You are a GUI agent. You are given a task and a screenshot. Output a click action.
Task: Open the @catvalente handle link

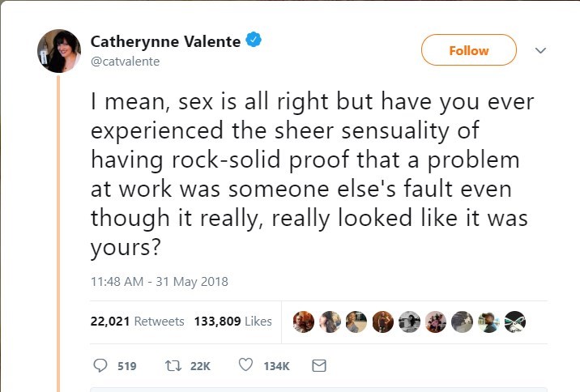click(125, 62)
